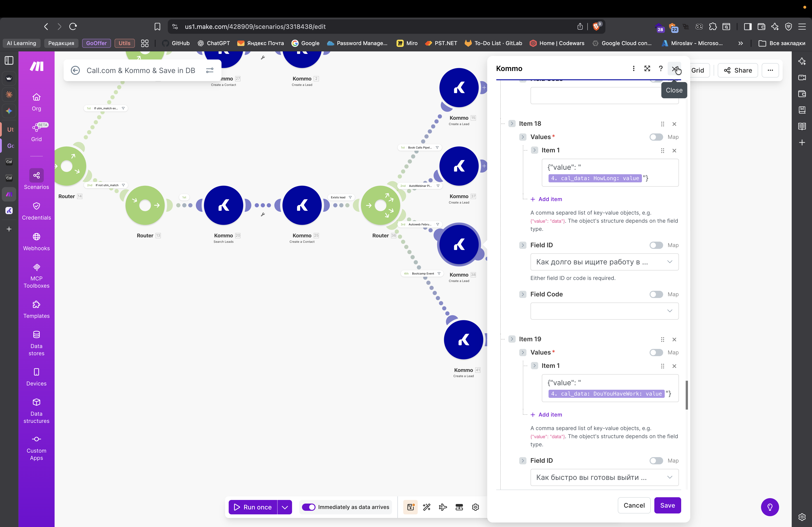Click the Kommo 38 Create a Lead module
812x527 pixels.
pyautogui.click(x=459, y=245)
